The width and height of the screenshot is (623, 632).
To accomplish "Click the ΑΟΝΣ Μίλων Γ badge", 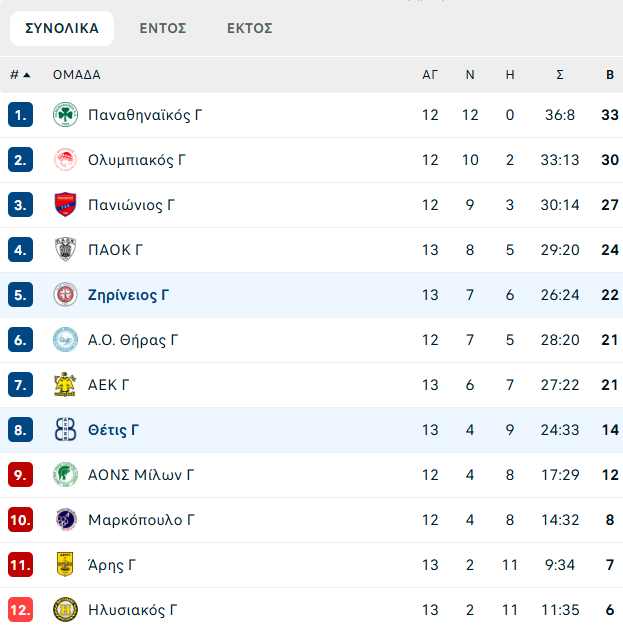I will pyautogui.click(x=65, y=475).
